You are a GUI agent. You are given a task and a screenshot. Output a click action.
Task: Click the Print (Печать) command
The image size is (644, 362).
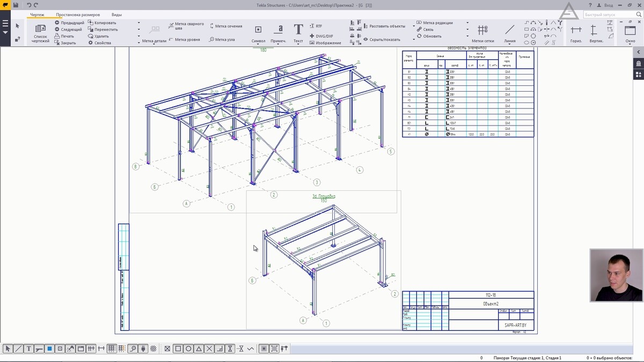[x=67, y=36]
